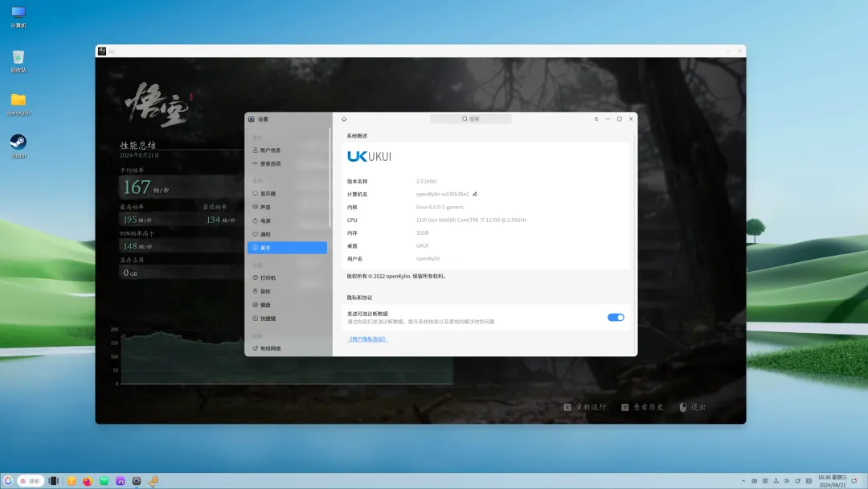868x489 pixels.
Task: Click 重新运行 in the benchmark window
Action: click(x=585, y=407)
